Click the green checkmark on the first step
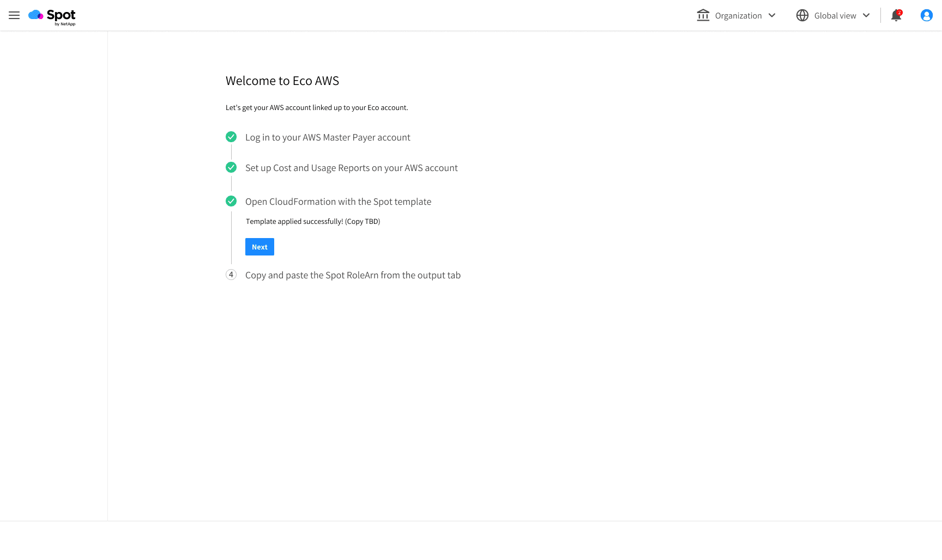The width and height of the screenshot is (942, 560). (231, 137)
